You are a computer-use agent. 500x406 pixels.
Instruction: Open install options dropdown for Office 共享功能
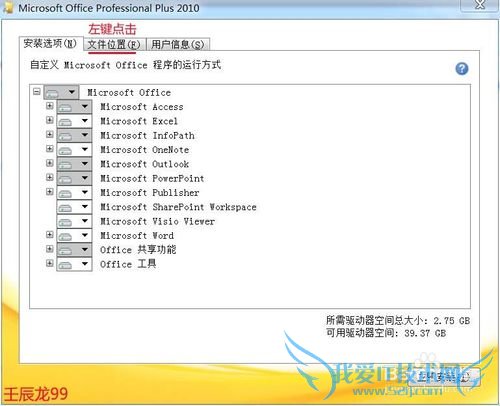[x=74, y=250]
